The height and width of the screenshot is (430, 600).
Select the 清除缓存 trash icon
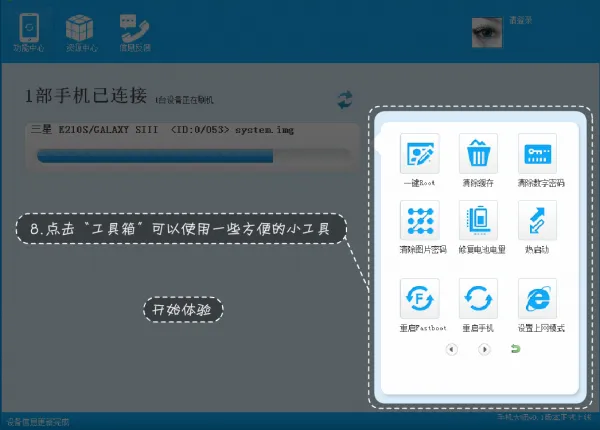tap(478, 153)
